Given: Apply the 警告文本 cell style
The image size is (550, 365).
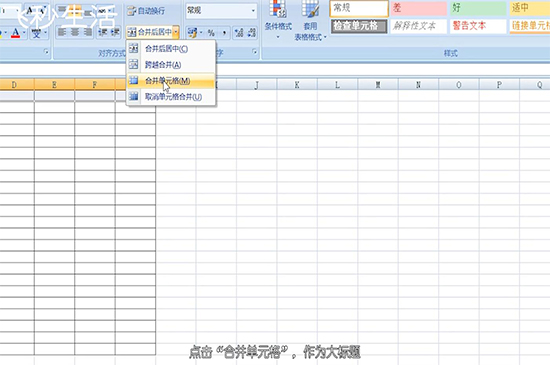Looking at the screenshot, I should coord(478,26).
